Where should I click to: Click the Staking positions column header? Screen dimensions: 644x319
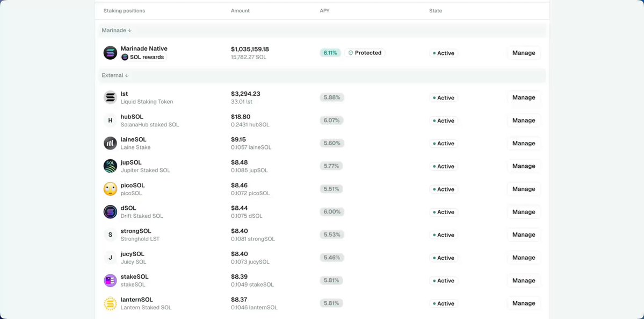point(124,11)
